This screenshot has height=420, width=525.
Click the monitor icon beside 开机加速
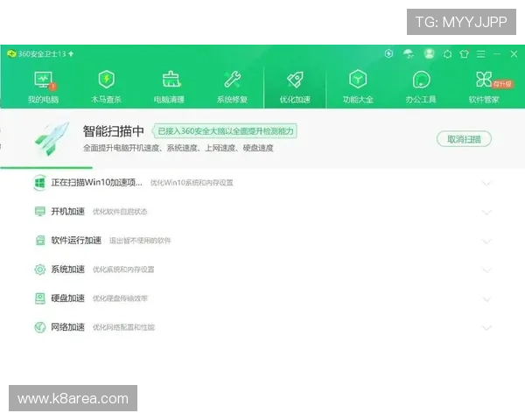tap(40, 212)
